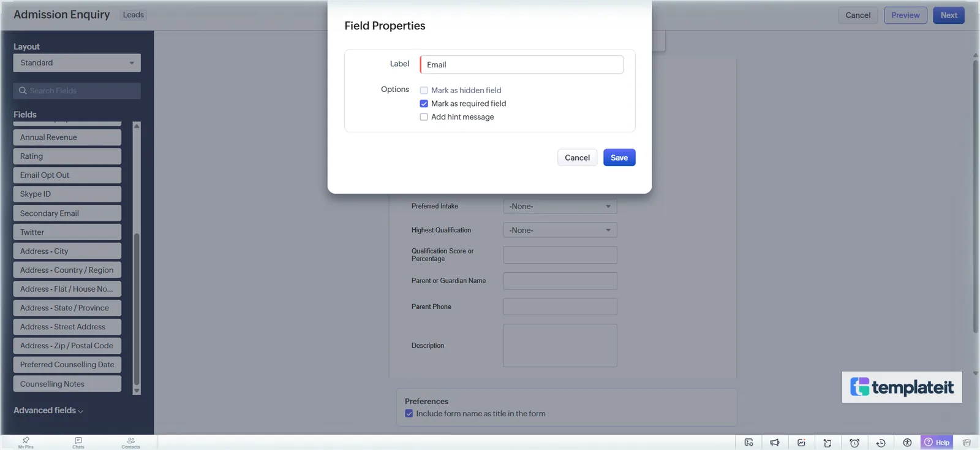The image size is (980, 450).
Task: Click the fields list scrollbar down arrow
Action: click(x=137, y=391)
